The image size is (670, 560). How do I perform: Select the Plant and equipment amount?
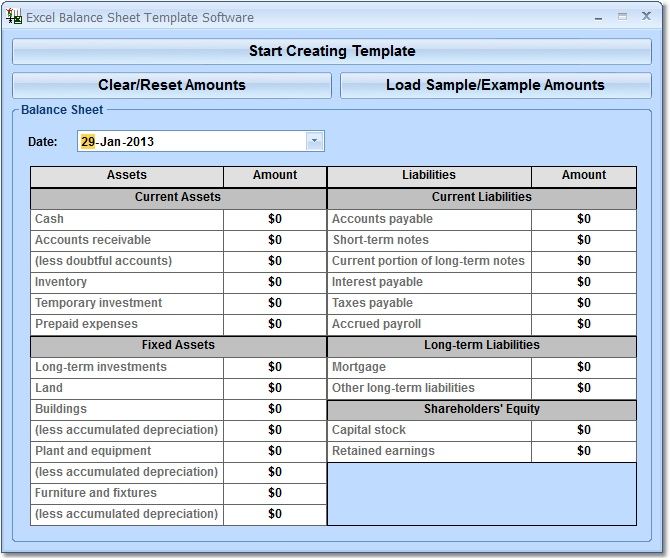275,451
